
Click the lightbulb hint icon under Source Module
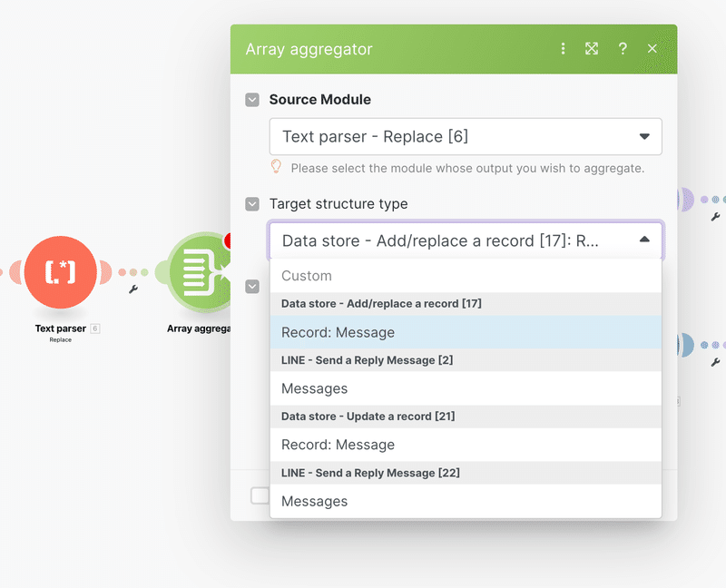tap(276, 167)
